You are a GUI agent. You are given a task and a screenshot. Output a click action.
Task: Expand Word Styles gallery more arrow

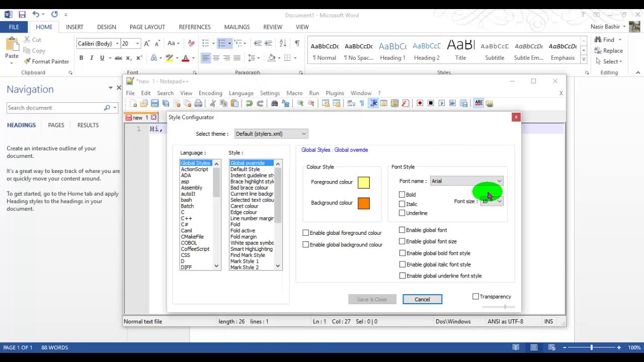[x=584, y=59]
